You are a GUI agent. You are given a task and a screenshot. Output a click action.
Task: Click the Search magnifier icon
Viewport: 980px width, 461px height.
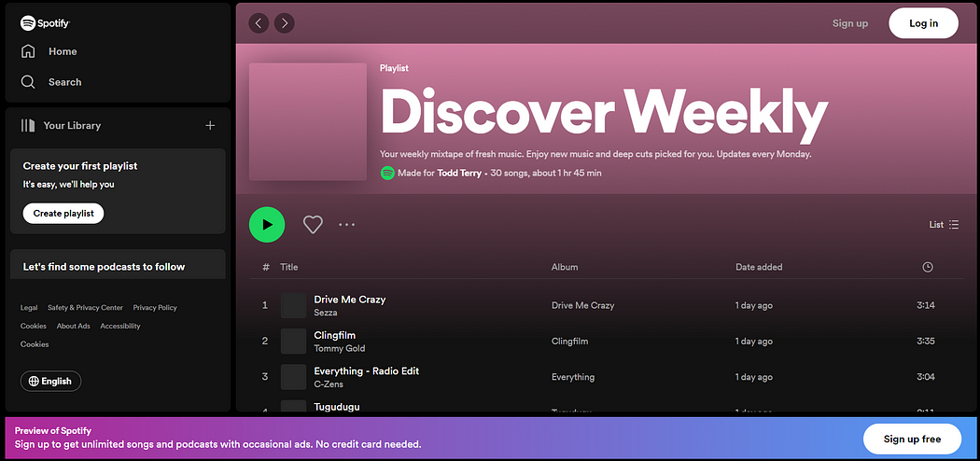click(28, 82)
